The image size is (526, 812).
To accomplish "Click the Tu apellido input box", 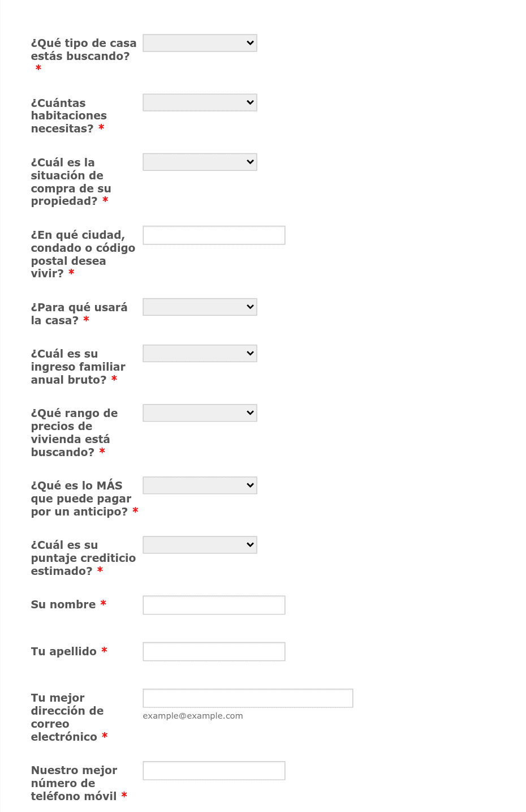I will 214,651.
